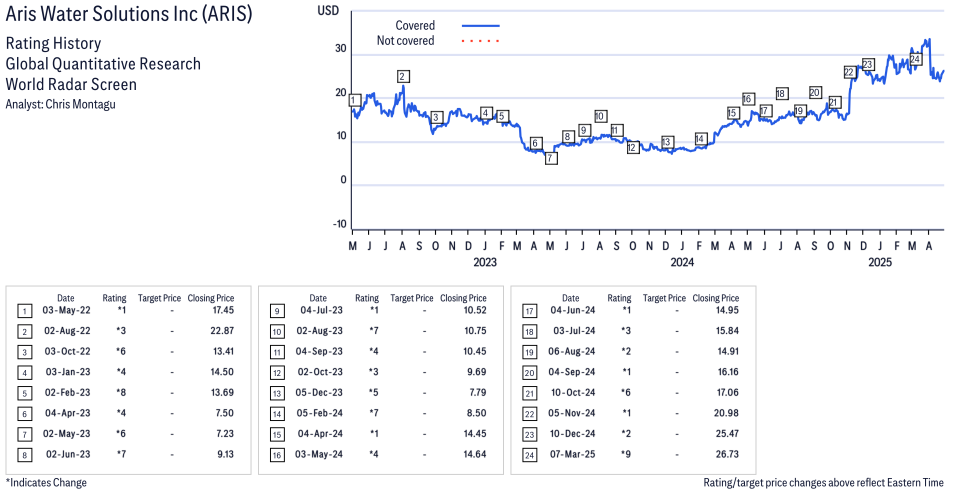The width and height of the screenshot is (955, 489).
Task: Click chart marker 13 near December 2023
Action: [x=666, y=142]
